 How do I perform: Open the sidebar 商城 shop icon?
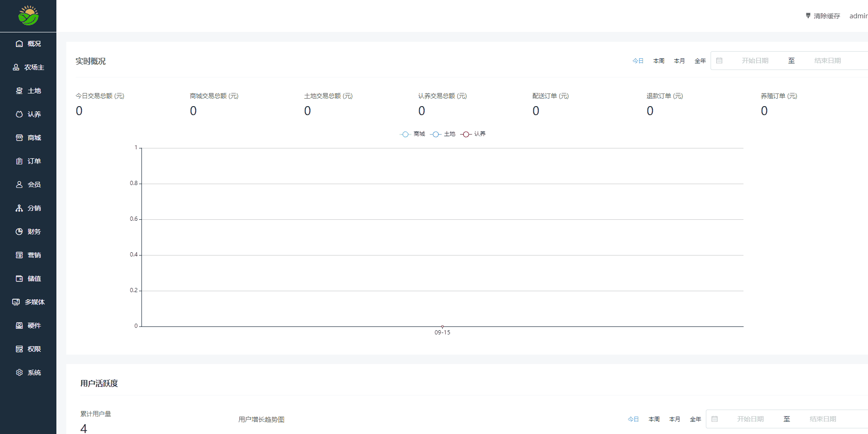coord(19,138)
